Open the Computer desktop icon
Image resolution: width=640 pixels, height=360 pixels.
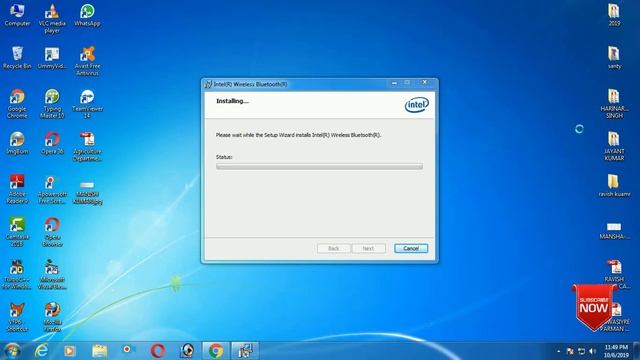pos(17,15)
